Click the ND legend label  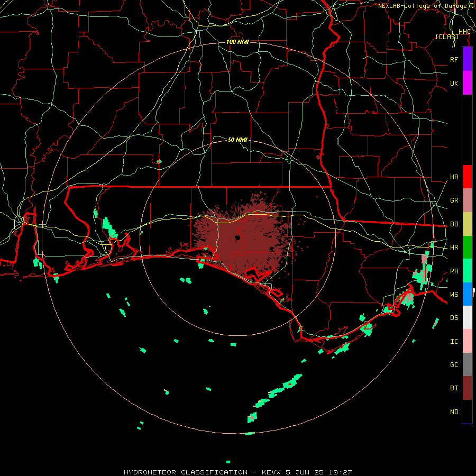coord(454,412)
